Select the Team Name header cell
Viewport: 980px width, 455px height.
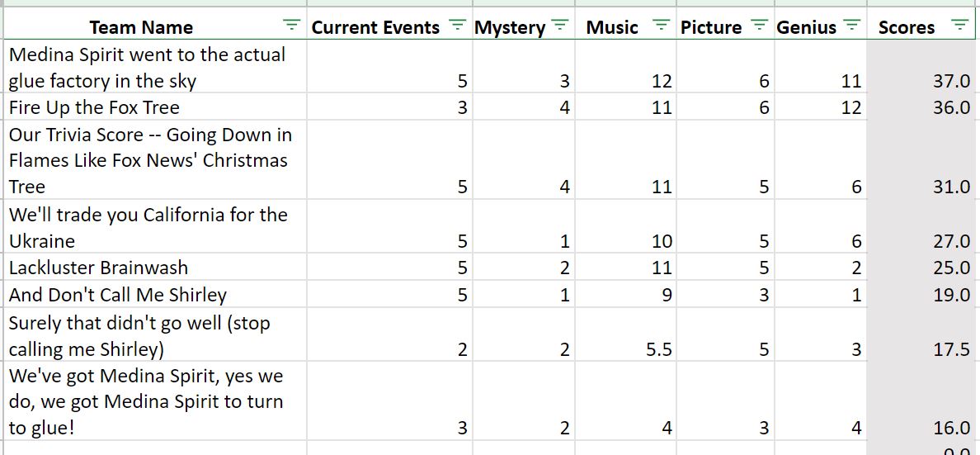[x=155, y=25]
